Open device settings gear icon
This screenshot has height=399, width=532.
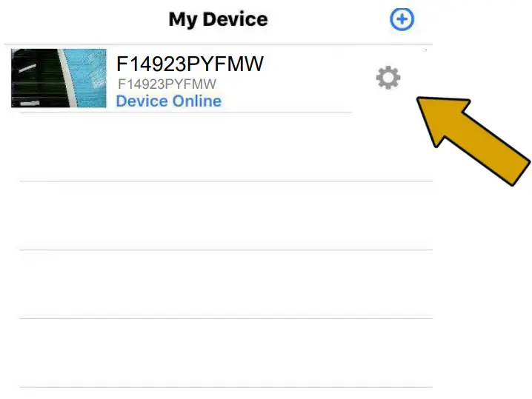[x=388, y=78]
